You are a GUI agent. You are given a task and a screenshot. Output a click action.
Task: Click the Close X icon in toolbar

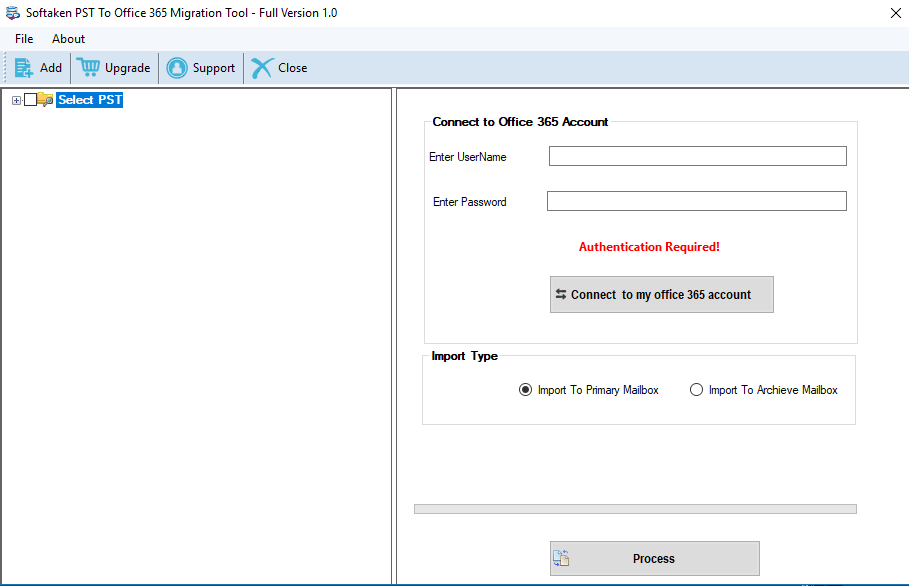point(262,68)
